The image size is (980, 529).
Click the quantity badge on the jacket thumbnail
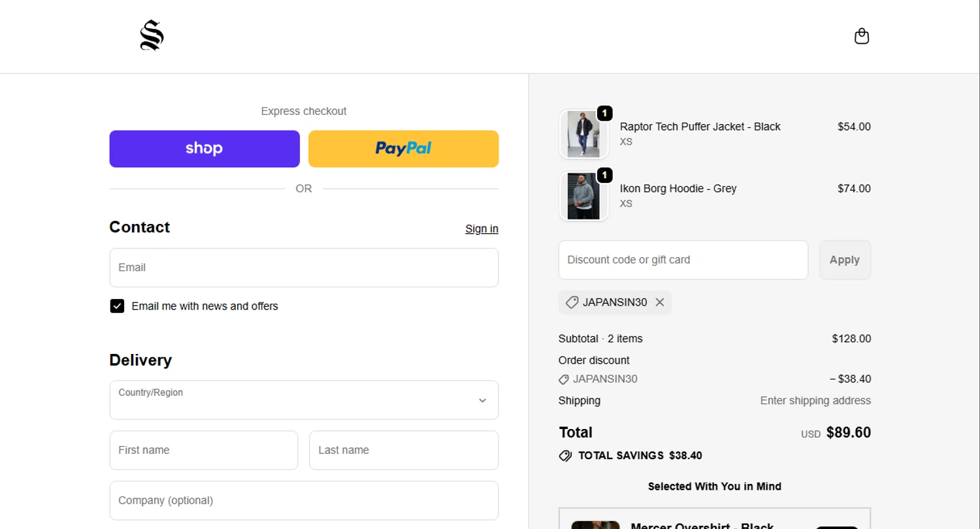[605, 114]
